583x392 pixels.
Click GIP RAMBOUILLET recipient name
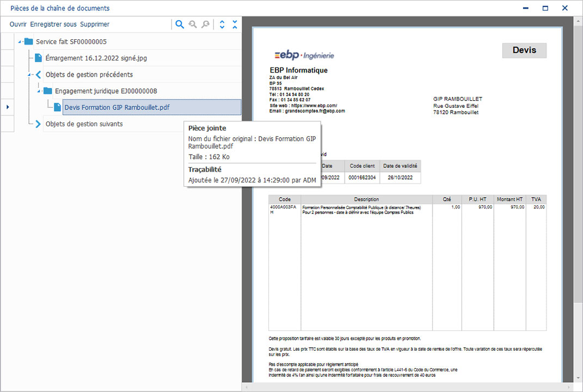pos(458,99)
